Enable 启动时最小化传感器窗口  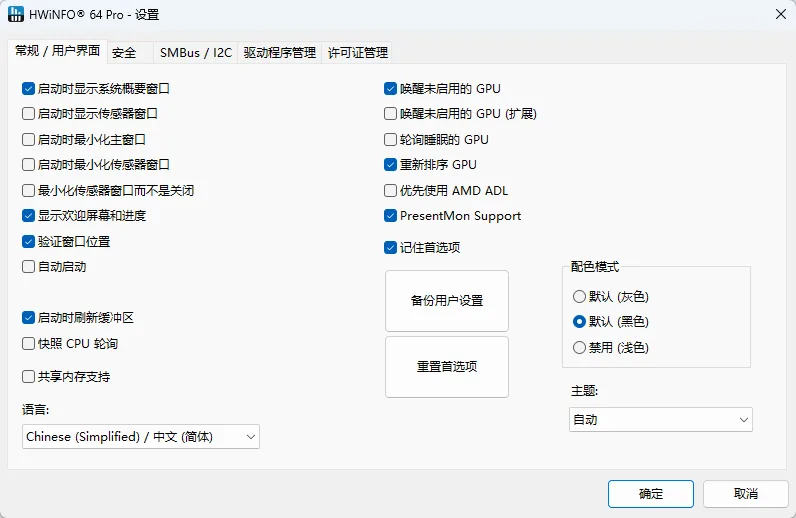point(28,165)
